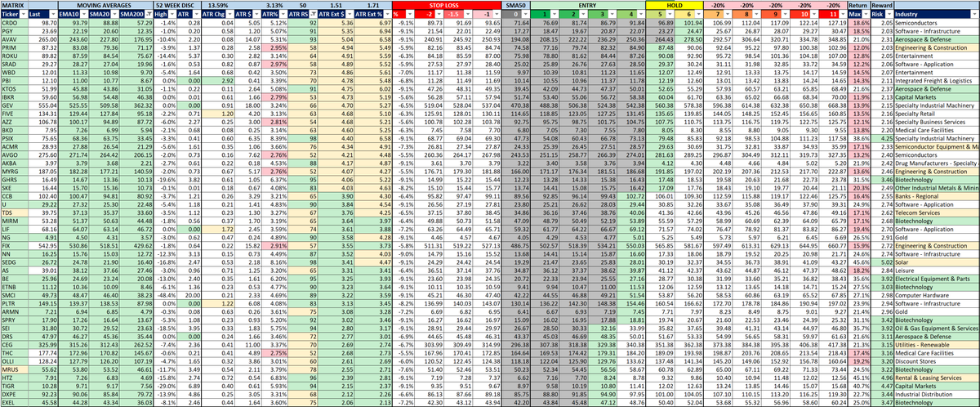Open the High column filter dropdown
This screenshot has height=407, width=980.
coord(172,14)
